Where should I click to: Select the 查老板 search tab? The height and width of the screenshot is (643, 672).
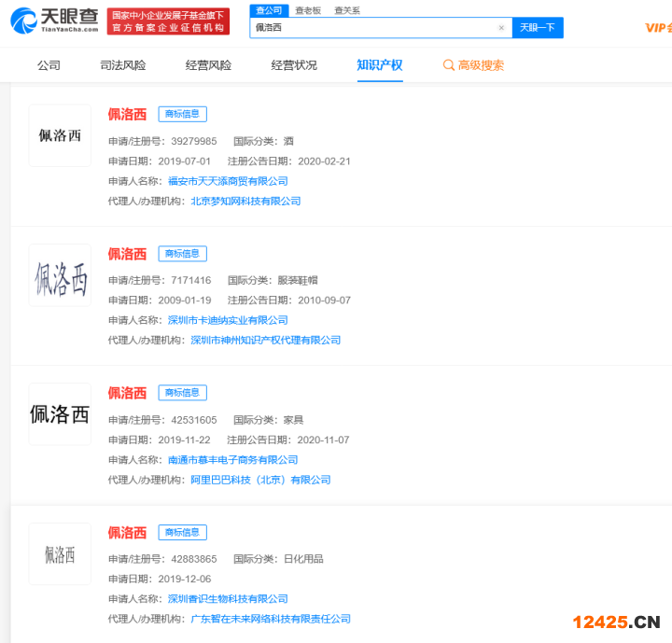(x=308, y=10)
